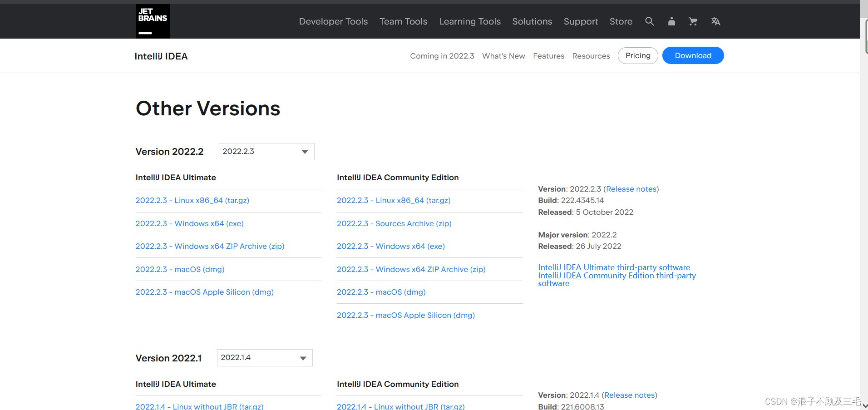Open the Developer Tools menu

point(333,21)
